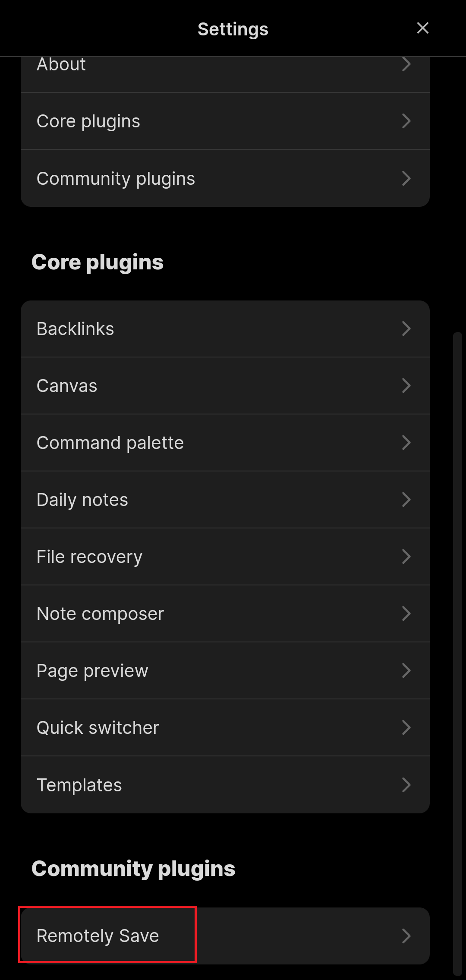Expand the Daily notes chevron
Image resolution: width=466 pixels, height=980 pixels.
[407, 499]
